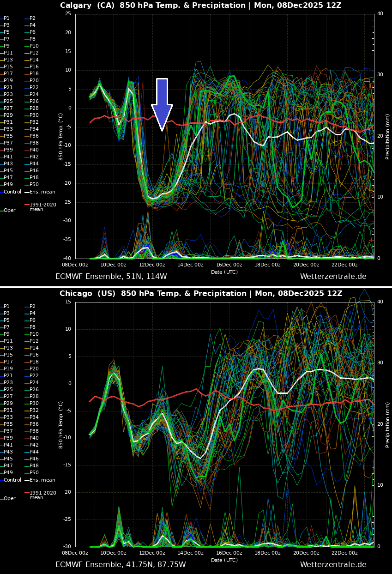
Task: Open the Wetterzentrale.de link below Calgary chart
Action: [x=333, y=276]
